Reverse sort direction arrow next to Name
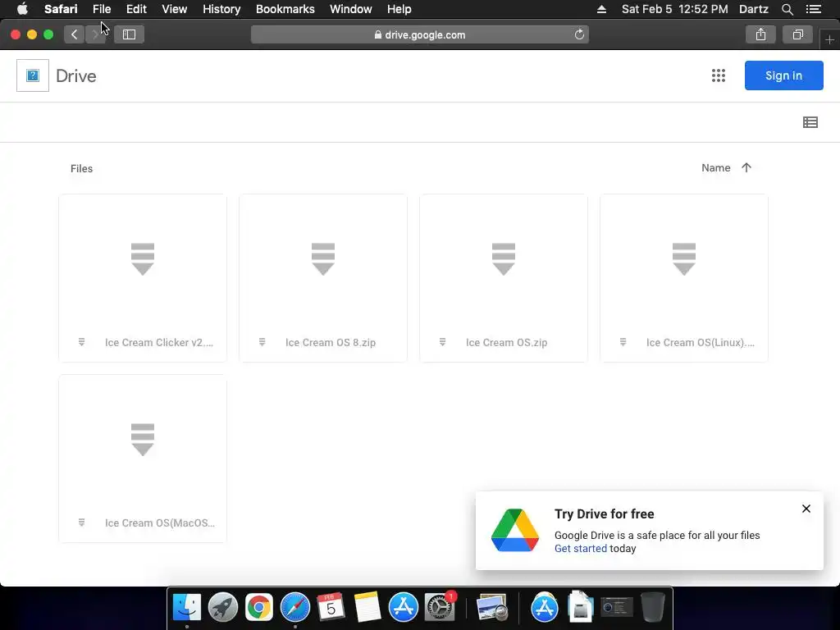Screen dimensions: 840x630 pos(746,167)
